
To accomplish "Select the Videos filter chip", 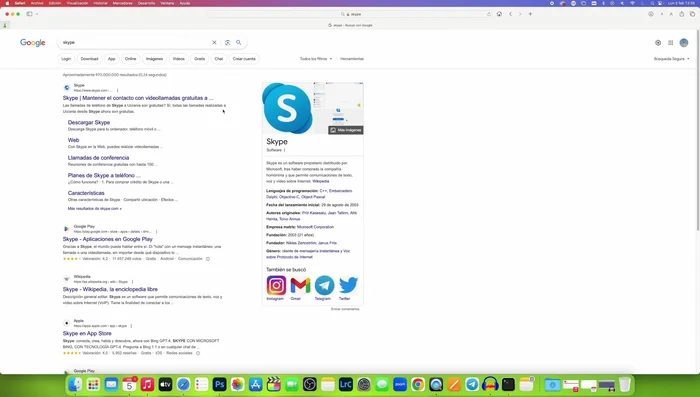I will pyautogui.click(x=179, y=59).
